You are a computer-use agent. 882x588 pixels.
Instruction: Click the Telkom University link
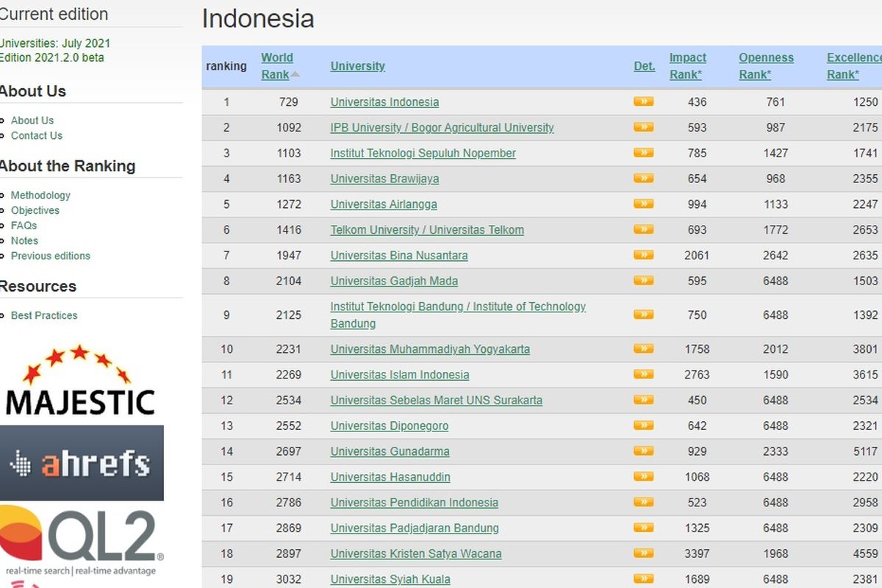427,230
